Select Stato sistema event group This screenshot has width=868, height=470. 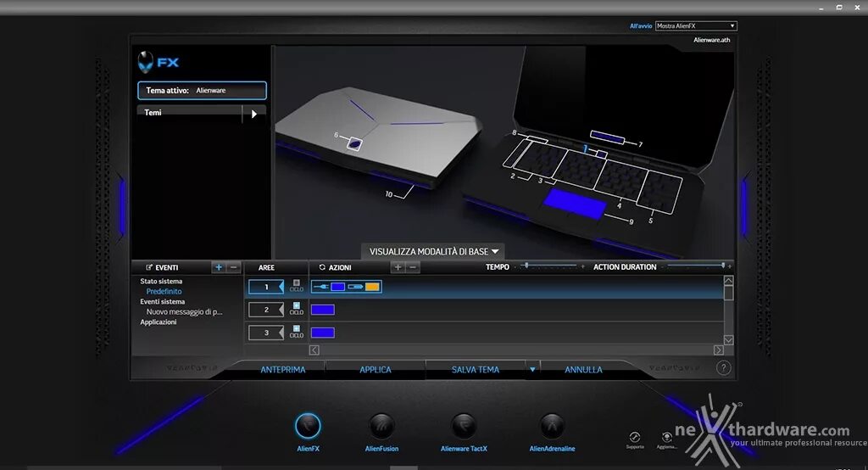point(161,281)
